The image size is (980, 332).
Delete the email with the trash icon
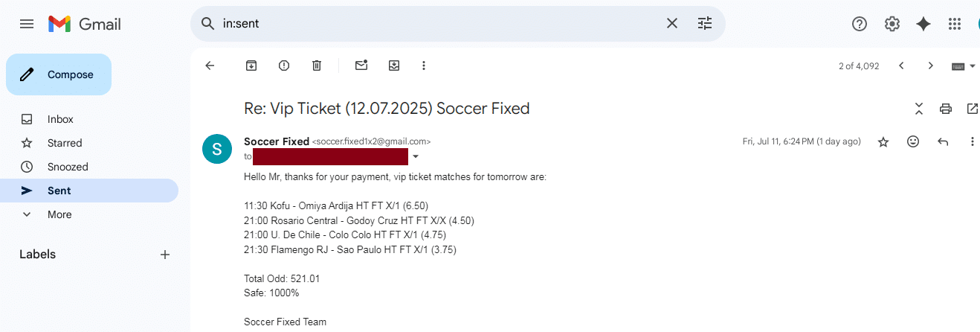317,66
